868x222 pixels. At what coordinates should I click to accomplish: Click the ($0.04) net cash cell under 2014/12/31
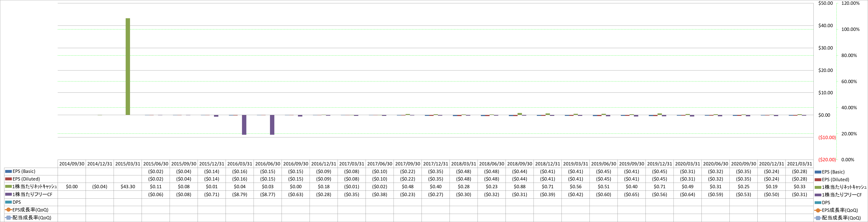tap(100, 187)
